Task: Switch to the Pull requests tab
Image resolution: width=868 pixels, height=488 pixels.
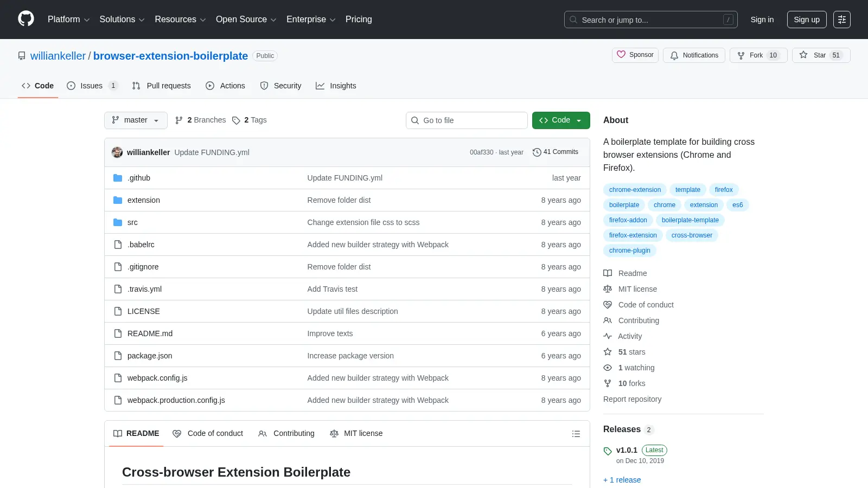Action: 162,86
